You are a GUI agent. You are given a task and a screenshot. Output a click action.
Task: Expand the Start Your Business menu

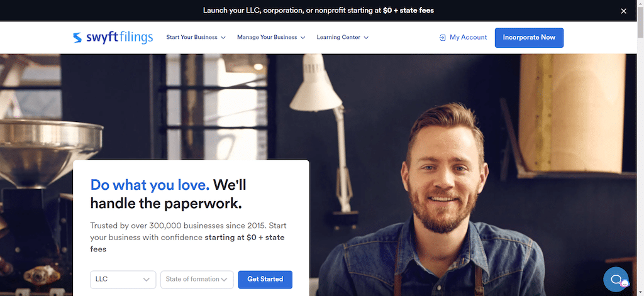pyautogui.click(x=196, y=37)
